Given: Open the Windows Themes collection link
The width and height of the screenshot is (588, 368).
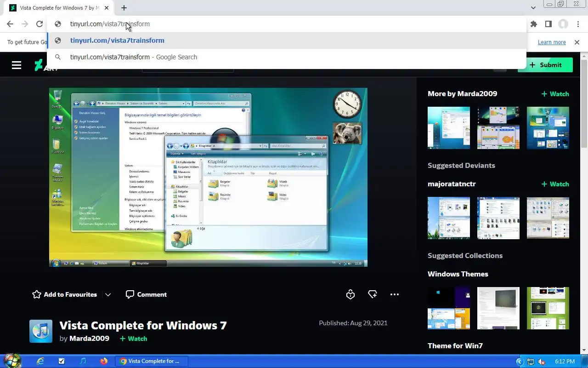Looking at the screenshot, I should [x=458, y=274].
